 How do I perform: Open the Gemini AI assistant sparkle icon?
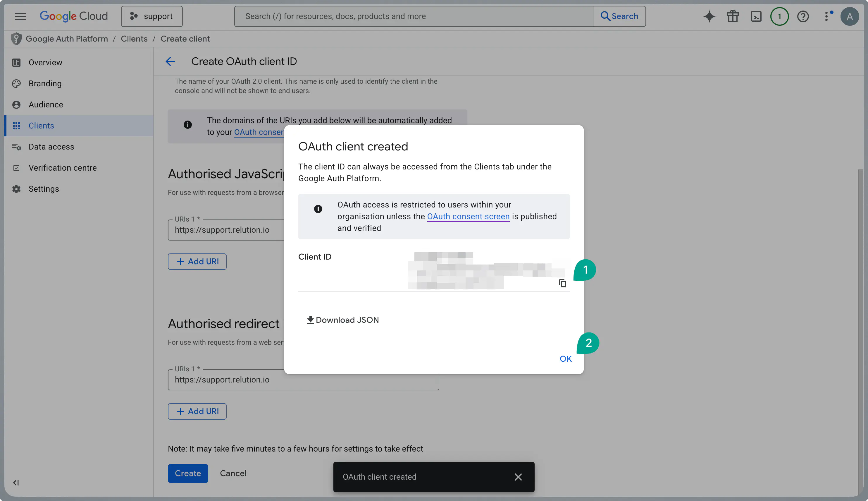(709, 16)
